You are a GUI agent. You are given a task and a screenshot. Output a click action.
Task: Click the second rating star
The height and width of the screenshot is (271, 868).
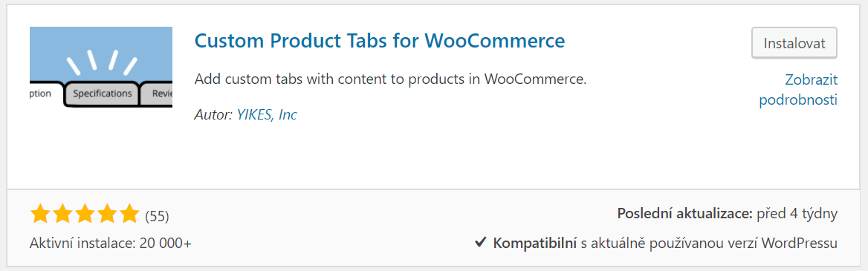point(62,214)
